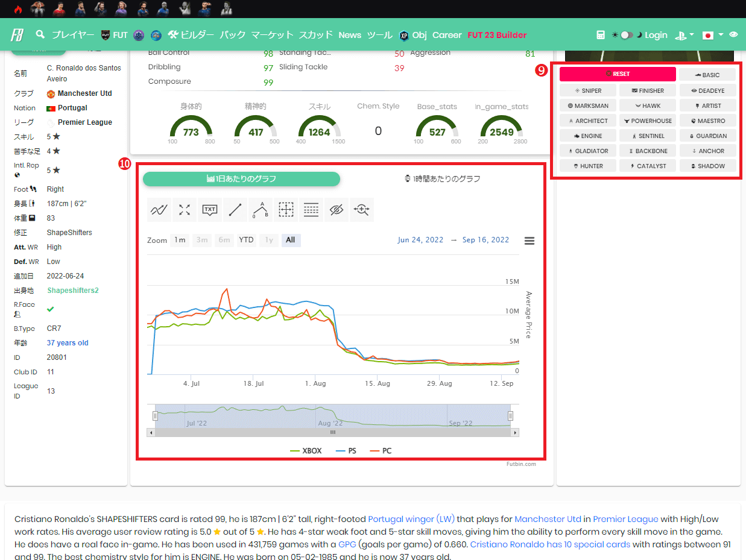
Task: Open search via the magnifier icon
Action: [x=40, y=34]
